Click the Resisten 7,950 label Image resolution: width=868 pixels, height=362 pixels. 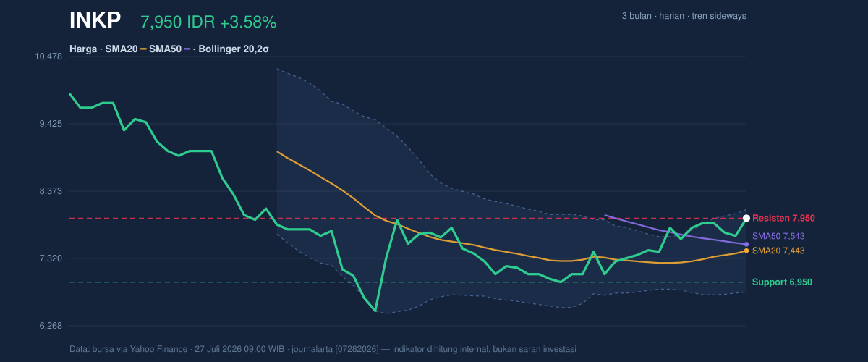tap(783, 218)
